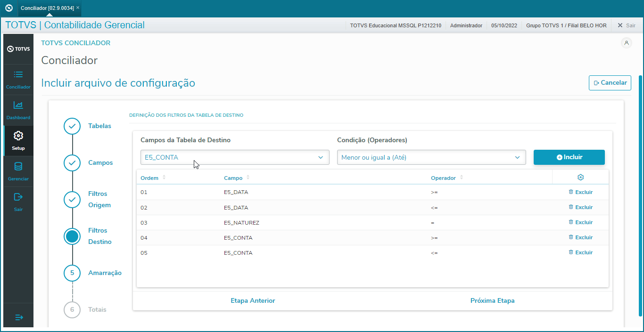Select the Tabelas wizard step circle

72,126
